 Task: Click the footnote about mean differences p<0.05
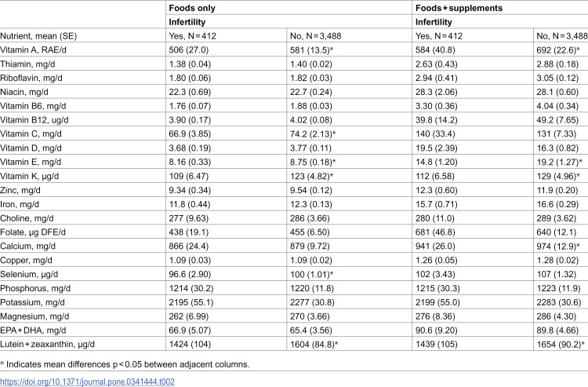[x=125, y=364]
